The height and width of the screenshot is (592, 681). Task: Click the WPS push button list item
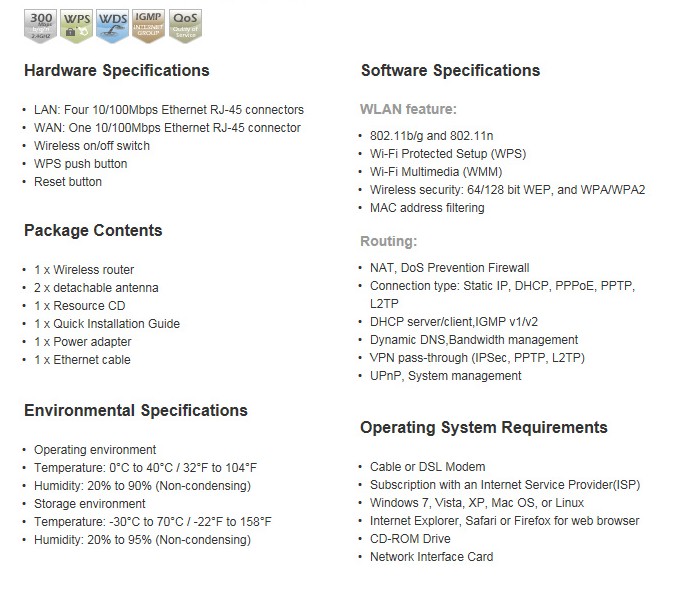click(81, 164)
